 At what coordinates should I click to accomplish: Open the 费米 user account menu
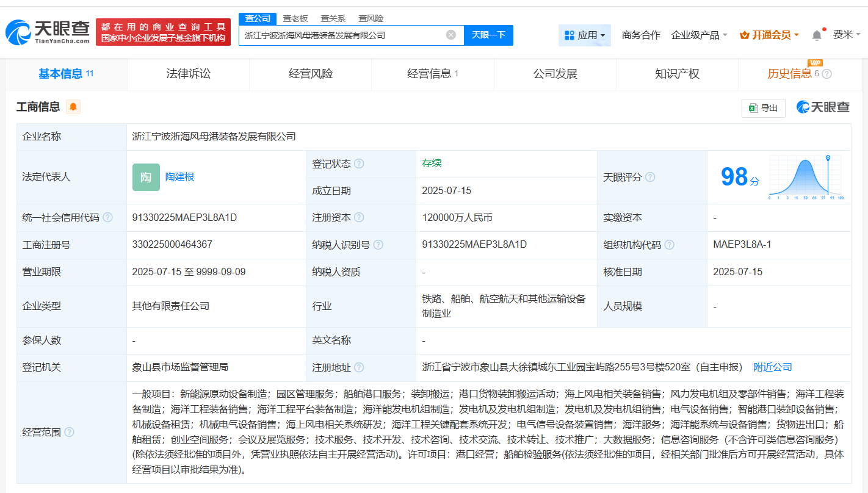coord(847,35)
